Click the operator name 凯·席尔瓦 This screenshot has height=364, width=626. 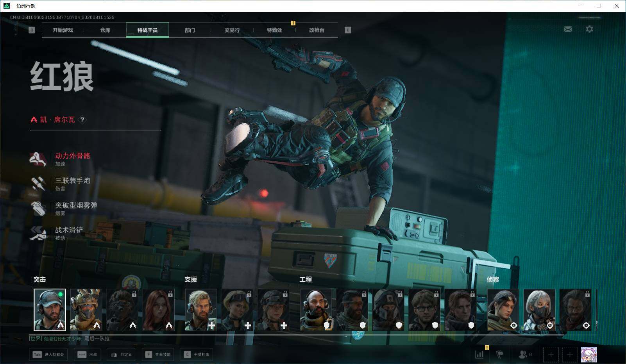pos(57,120)
